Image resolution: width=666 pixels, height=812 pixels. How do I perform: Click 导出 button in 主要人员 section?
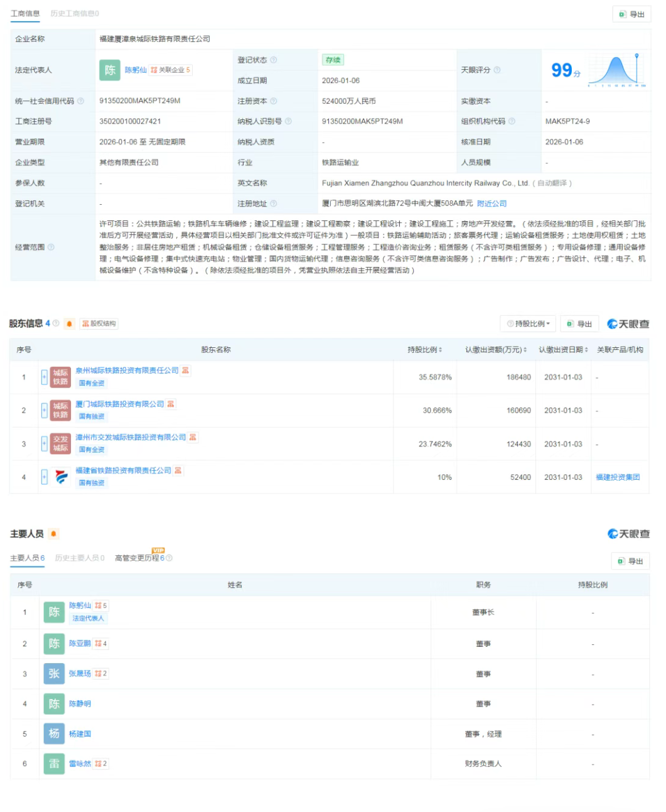click(630, 561)
